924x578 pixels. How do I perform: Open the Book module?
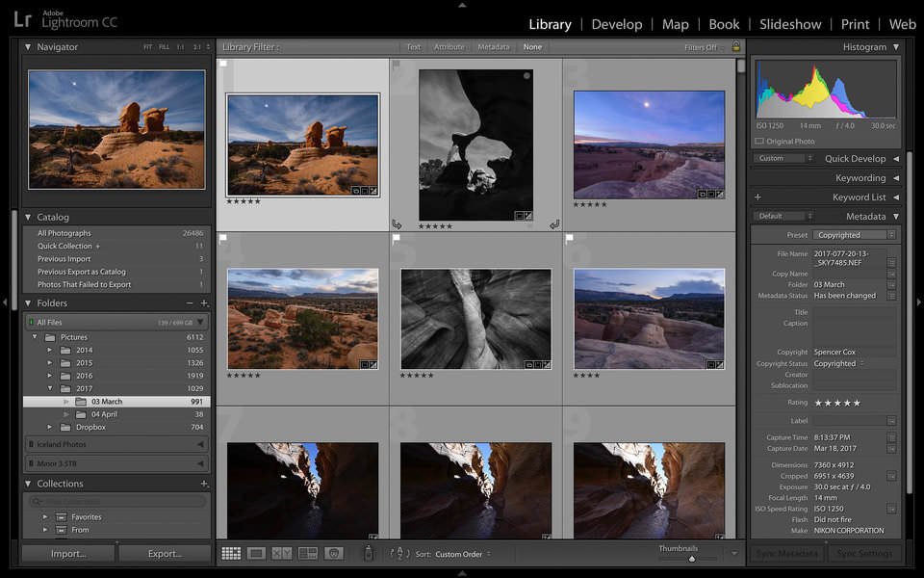(724, 24)
